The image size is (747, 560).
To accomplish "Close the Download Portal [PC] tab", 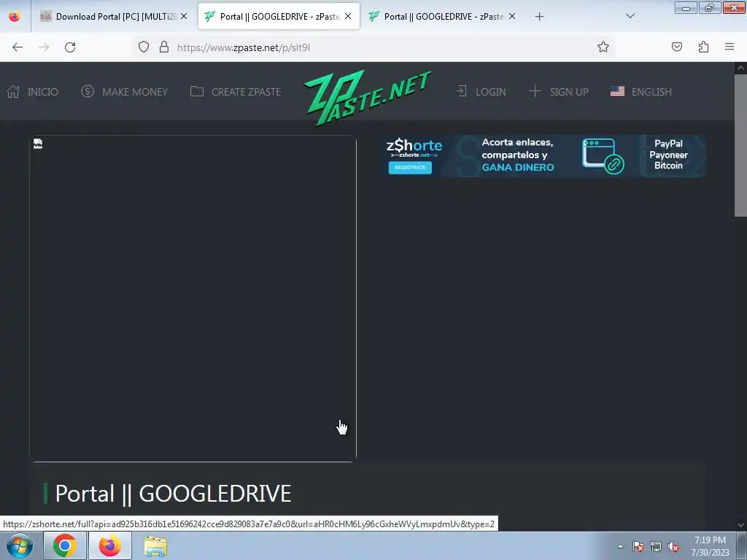I will pos(184,16).
